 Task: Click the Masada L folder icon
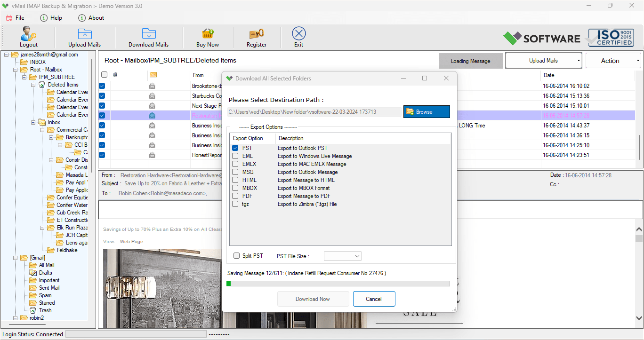pos(60,175)
